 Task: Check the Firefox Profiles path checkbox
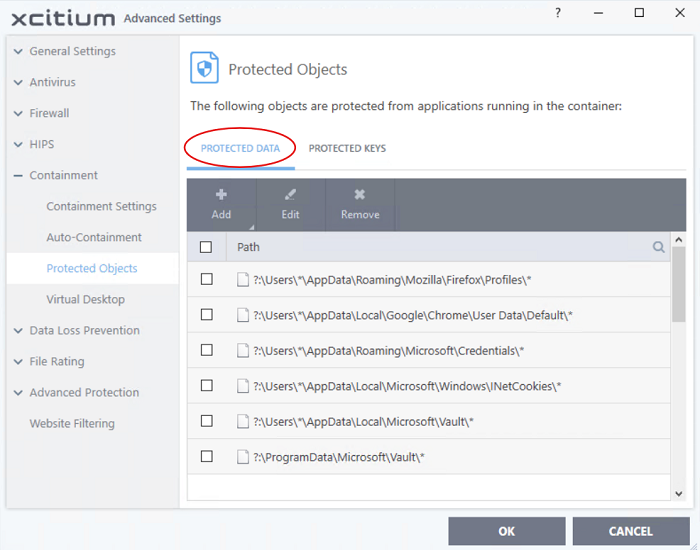tap(207, 279)
